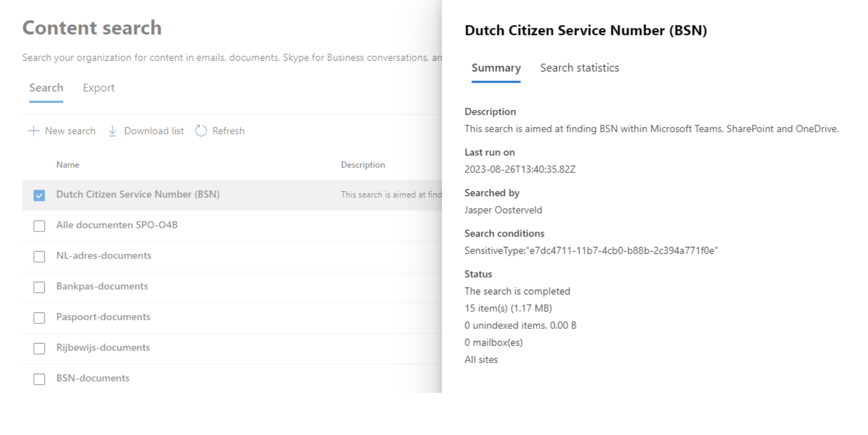The height and width of the screenshot is (435, 868).
Task: Open the Search statistics tab
Action: tap(579, 68)
